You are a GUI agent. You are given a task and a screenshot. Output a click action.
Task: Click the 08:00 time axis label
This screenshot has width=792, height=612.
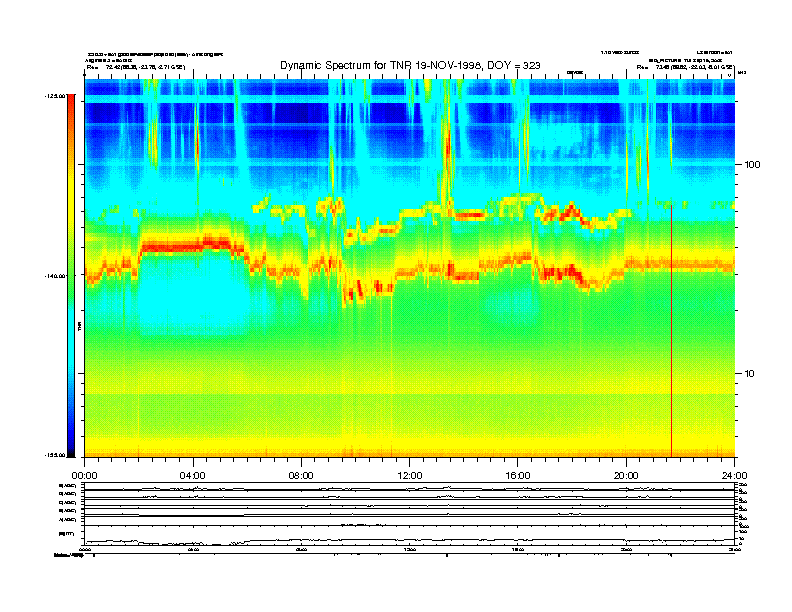pyautogui.click(x=301, y=476)
